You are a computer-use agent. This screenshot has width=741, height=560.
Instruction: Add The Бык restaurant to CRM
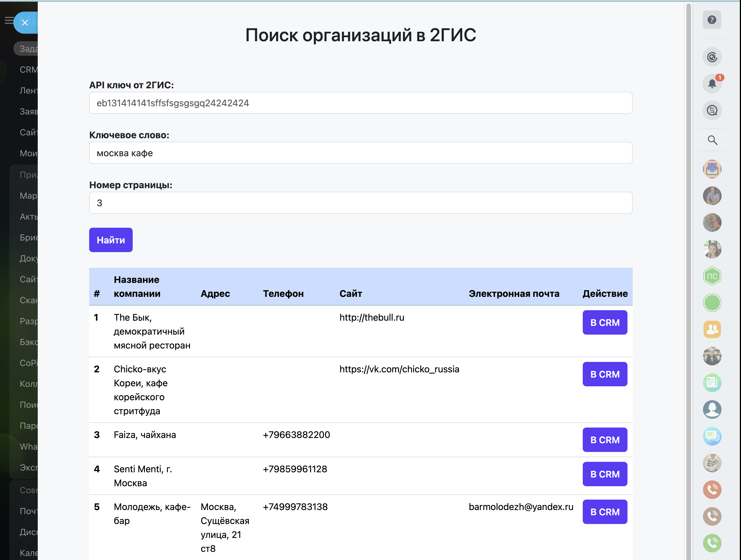point(605,322)
